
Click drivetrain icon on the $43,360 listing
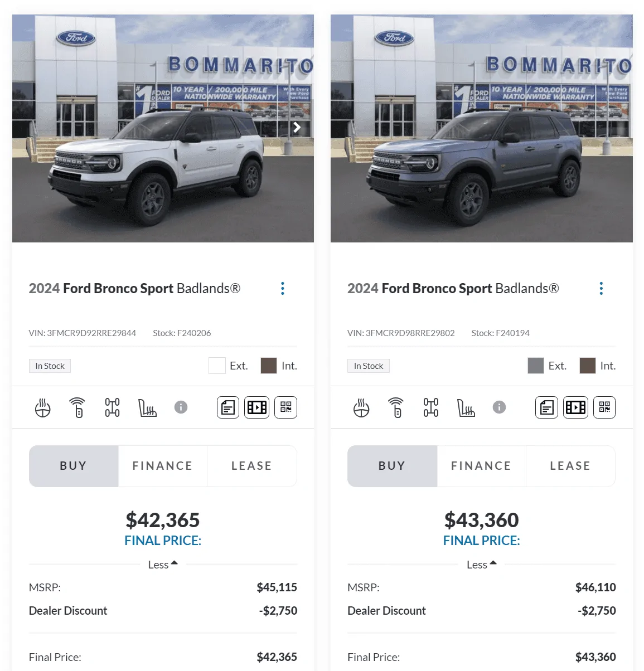pos(431,407)
